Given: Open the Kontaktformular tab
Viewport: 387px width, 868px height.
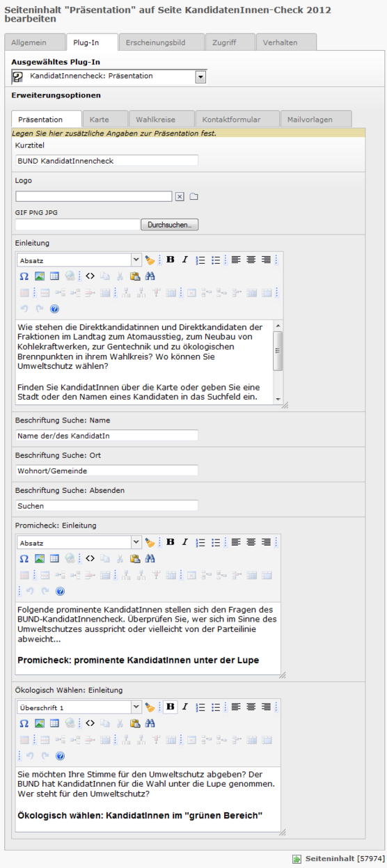Looking at the screenshot, I should pos(237,120).
